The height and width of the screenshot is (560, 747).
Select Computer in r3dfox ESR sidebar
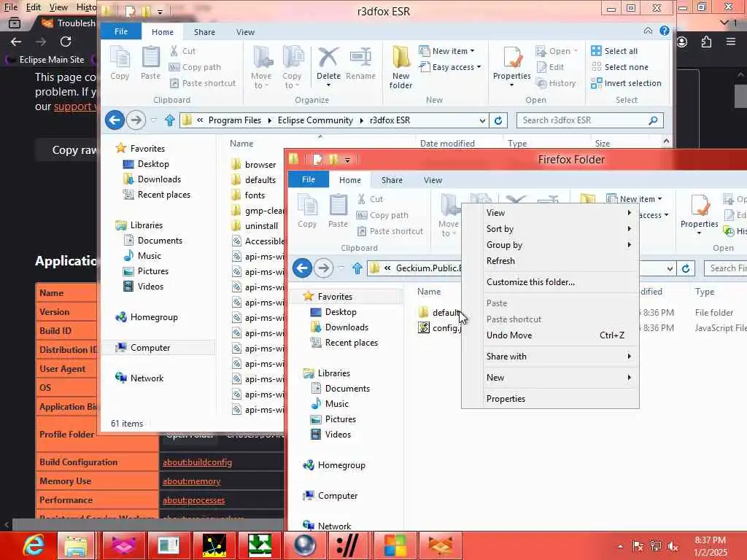(150, 348)
